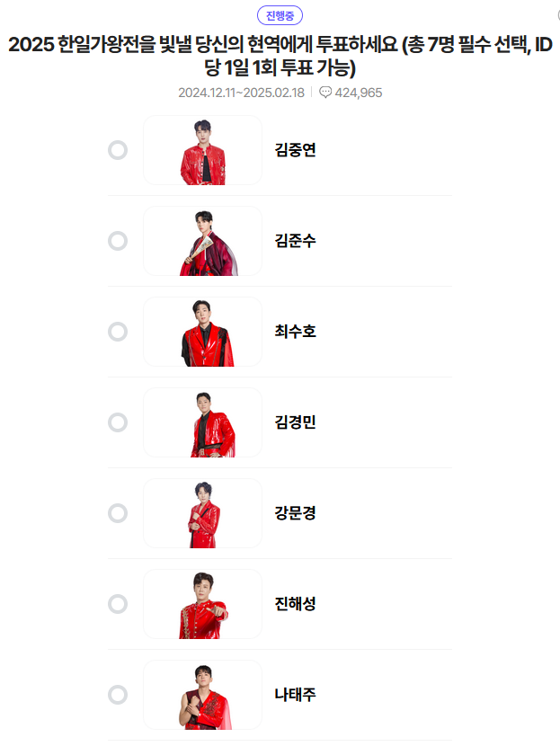The image size is (560, 746).
Task: Select the radio button next to 진해성
Action: [118, 604]
